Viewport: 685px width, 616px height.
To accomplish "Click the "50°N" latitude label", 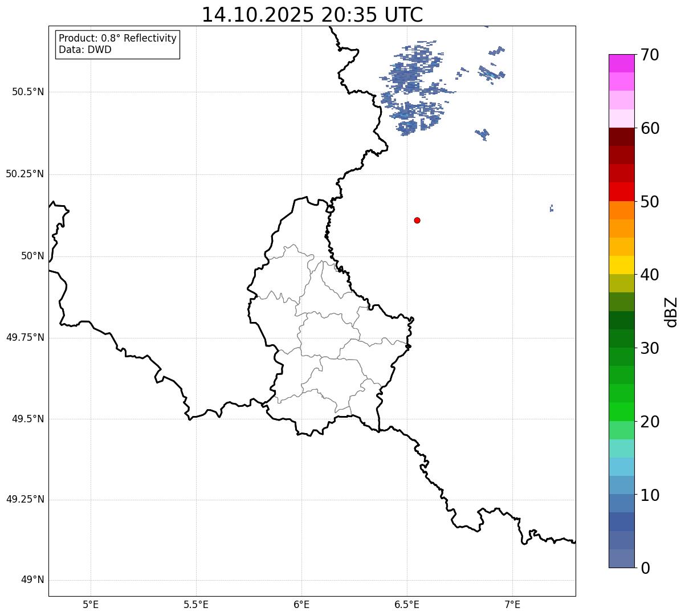I will [x=32, y=256].
